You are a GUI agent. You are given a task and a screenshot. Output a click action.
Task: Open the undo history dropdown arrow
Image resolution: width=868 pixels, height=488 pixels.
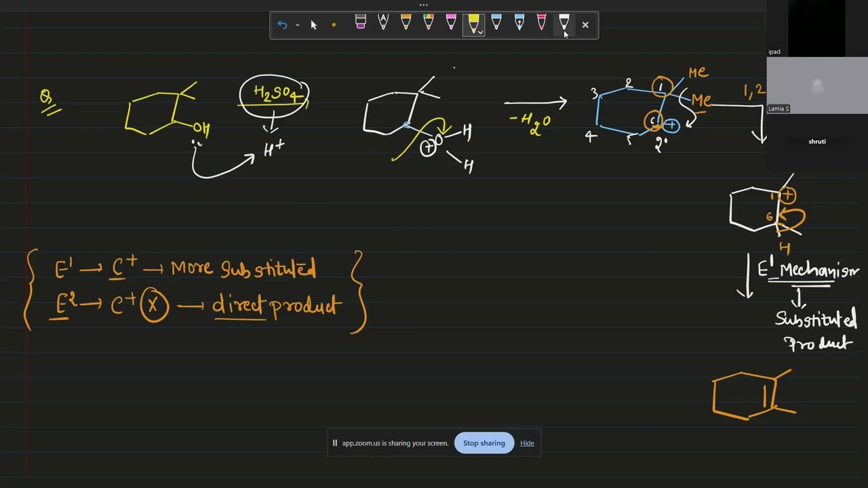[297, 25]
